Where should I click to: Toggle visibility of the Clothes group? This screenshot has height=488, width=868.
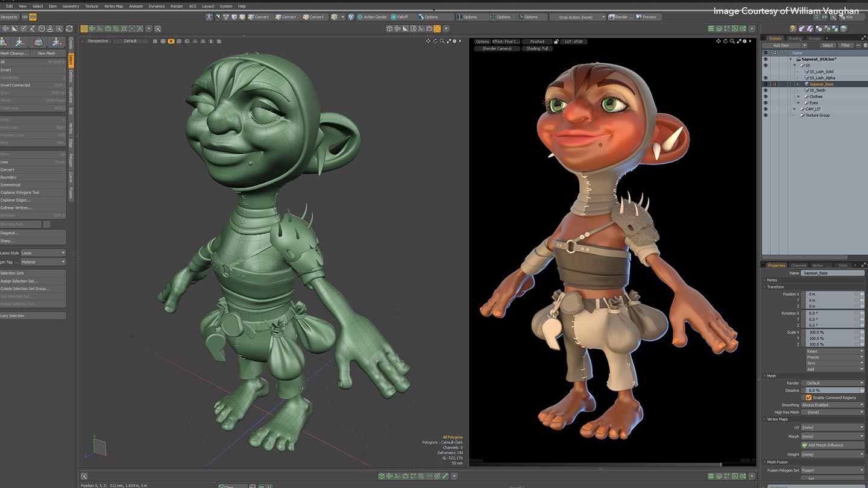(x=766, y=96)
